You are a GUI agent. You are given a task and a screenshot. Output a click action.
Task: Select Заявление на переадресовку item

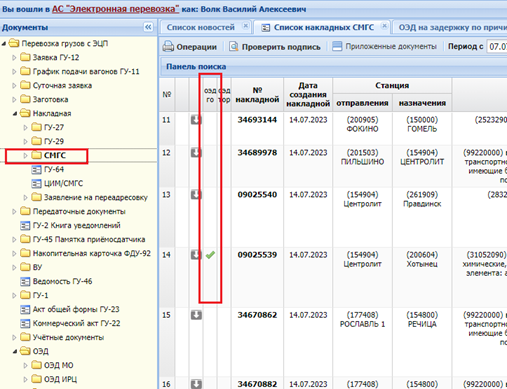[x=96, y=197]
